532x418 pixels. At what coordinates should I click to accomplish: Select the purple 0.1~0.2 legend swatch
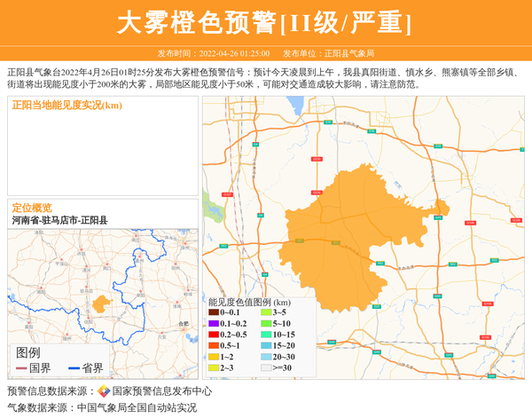pos(213,324)
